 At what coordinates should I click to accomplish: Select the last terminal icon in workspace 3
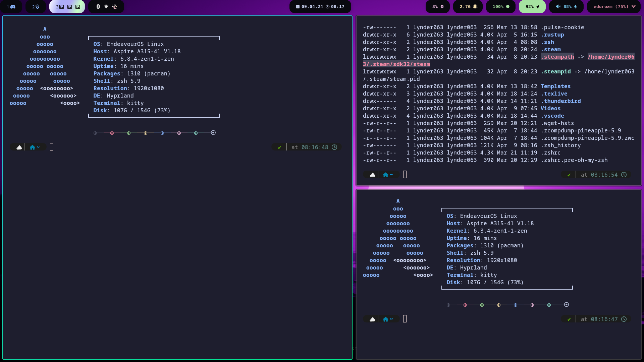pyautogui.click(x=78, y=7)
